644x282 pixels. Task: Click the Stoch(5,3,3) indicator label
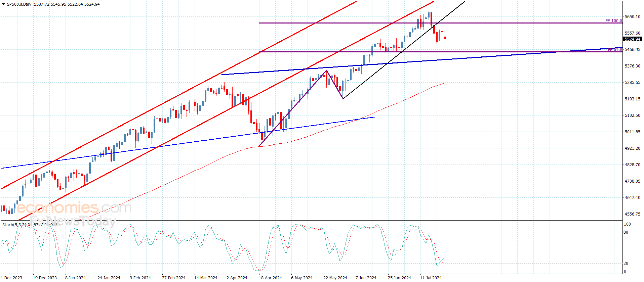click(x=14, y=225)
